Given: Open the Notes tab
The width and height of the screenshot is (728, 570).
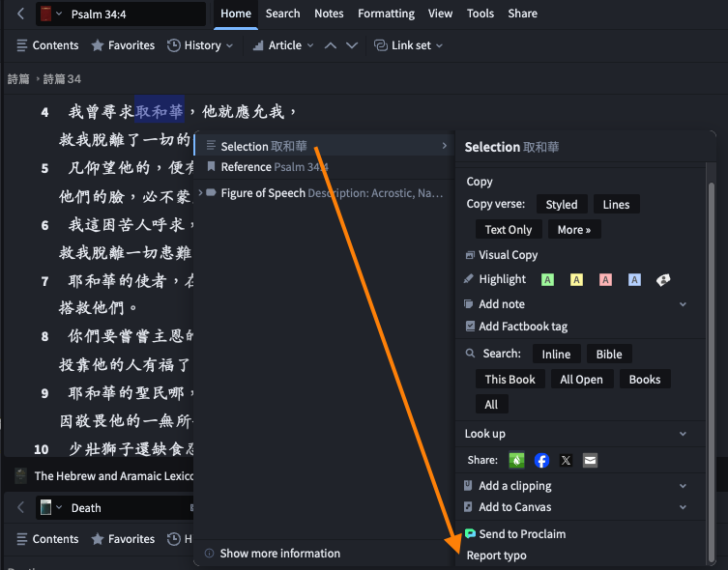Looking at the screenshot, I should [329, 14].
